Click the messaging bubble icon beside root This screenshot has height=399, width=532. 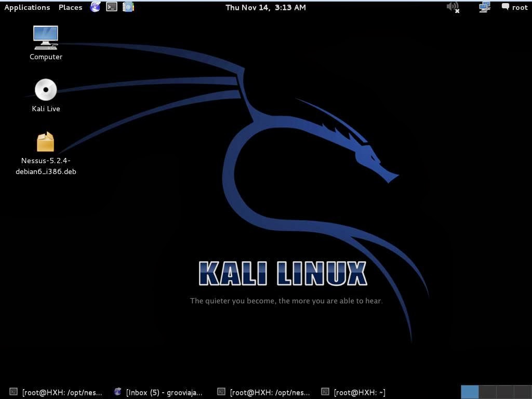[505, 7]
